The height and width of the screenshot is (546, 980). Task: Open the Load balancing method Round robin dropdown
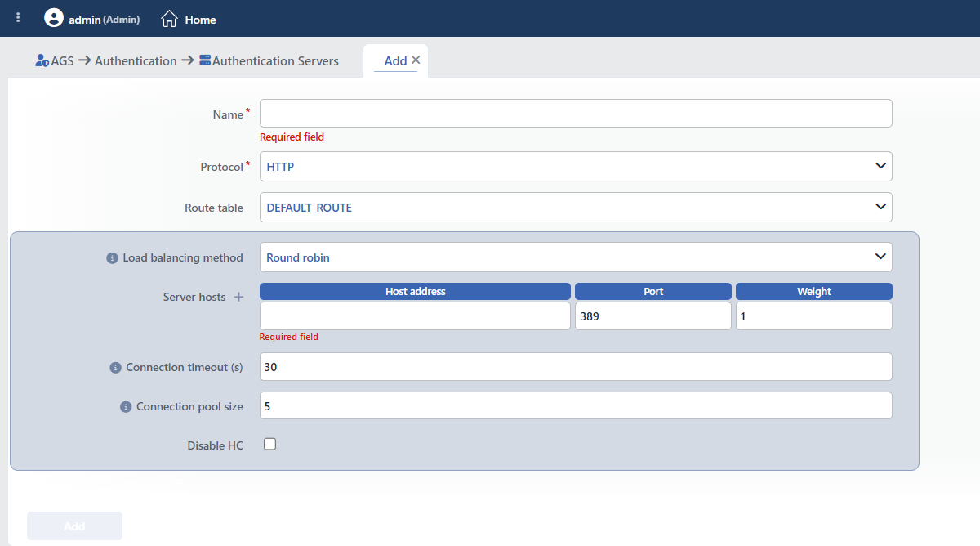point(576,257)
